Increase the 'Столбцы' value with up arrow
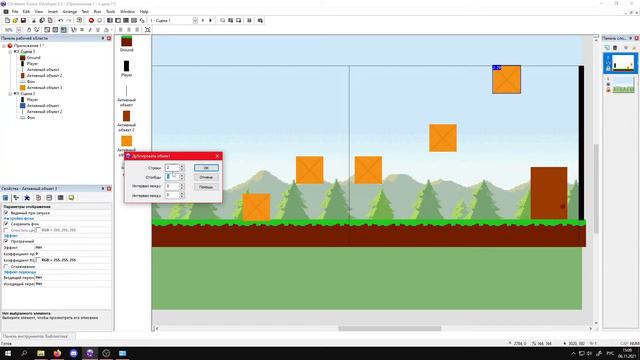 click(x=182, y=176)
